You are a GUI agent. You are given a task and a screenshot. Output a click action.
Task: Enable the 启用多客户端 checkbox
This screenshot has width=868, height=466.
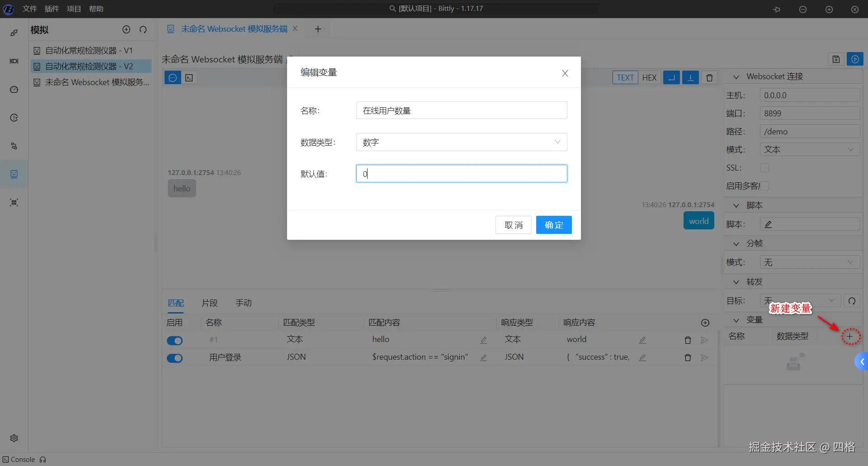(x=764, y=186)
